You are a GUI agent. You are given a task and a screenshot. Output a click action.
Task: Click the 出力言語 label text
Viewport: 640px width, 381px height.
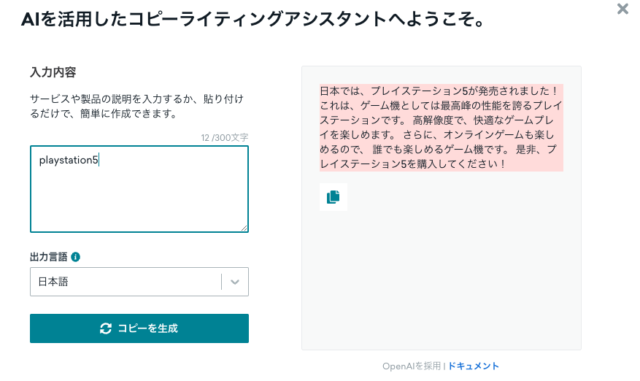click(49, 257)
